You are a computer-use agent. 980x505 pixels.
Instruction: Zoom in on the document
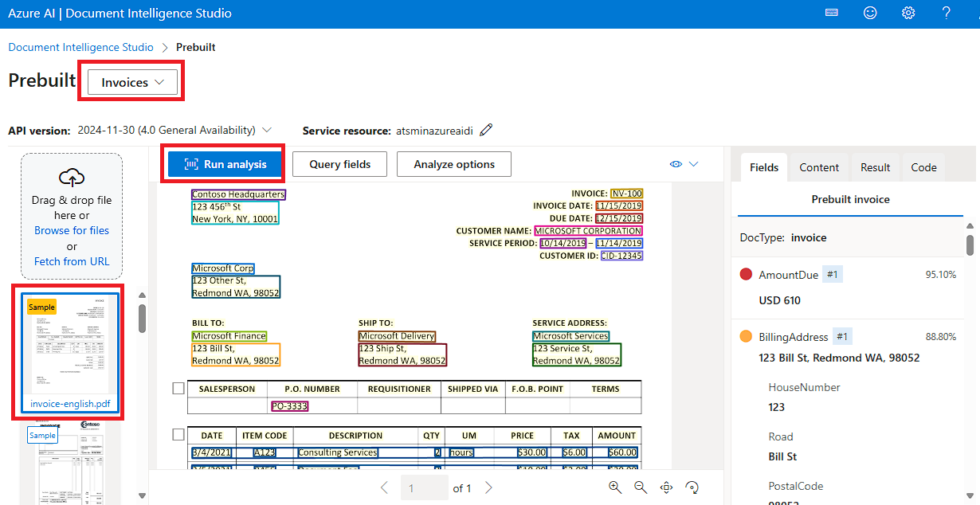[x=614, y=487]
